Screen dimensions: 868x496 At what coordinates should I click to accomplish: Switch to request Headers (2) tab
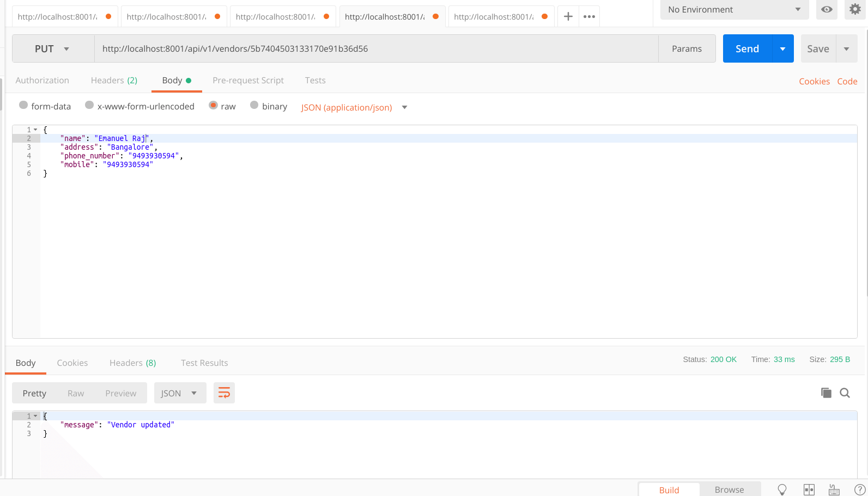pos(114,80)
